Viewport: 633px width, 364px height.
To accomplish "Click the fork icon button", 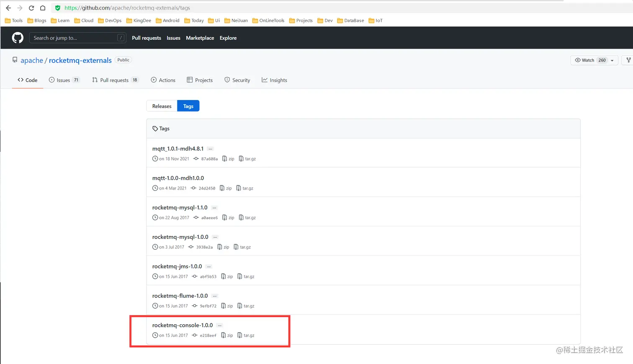I will pos(628,60).
